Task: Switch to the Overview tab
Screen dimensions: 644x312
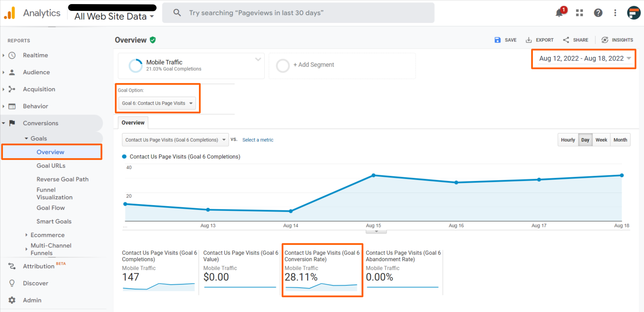Action: point(133,123)
